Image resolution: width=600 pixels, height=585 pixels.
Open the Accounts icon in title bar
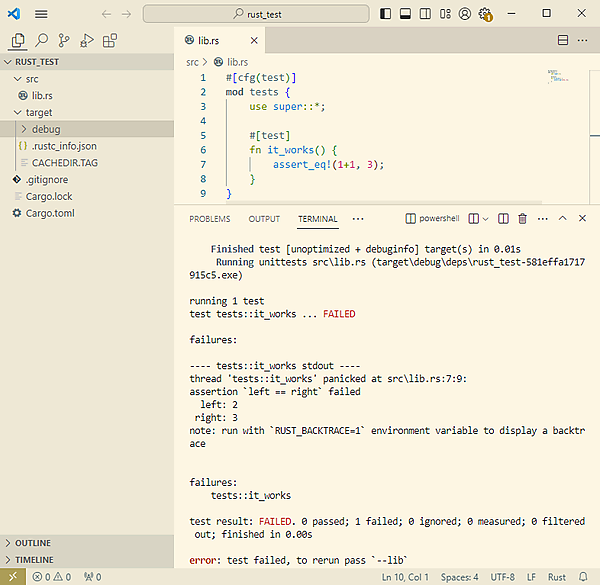(464, 14)
